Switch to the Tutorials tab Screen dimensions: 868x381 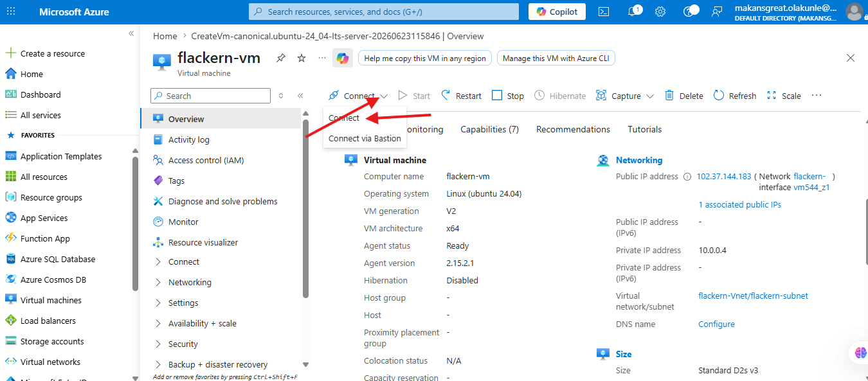pyautogui.click(x=644, y=129)
